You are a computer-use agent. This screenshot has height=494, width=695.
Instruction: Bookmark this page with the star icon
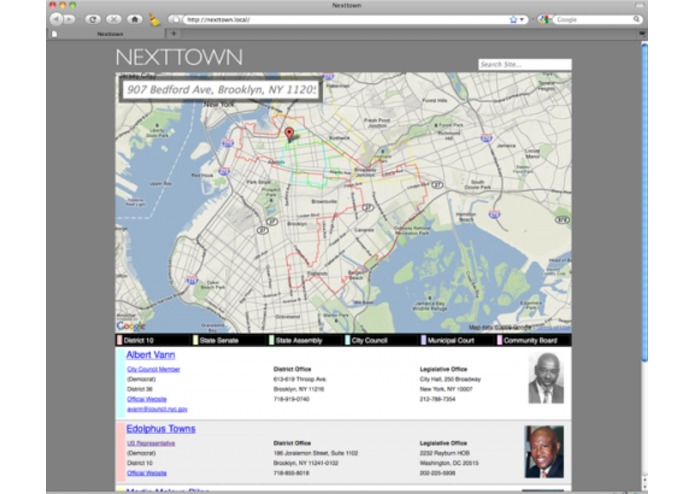[x=513, y=19]
